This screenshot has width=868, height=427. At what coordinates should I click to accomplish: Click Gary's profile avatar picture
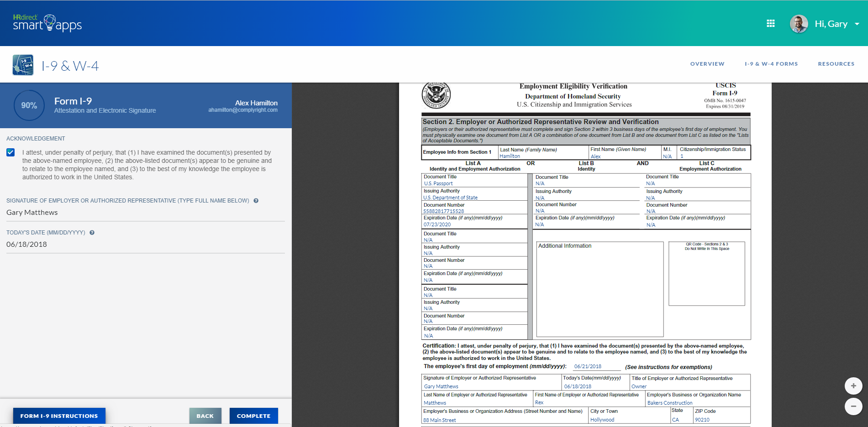[799, 23]
